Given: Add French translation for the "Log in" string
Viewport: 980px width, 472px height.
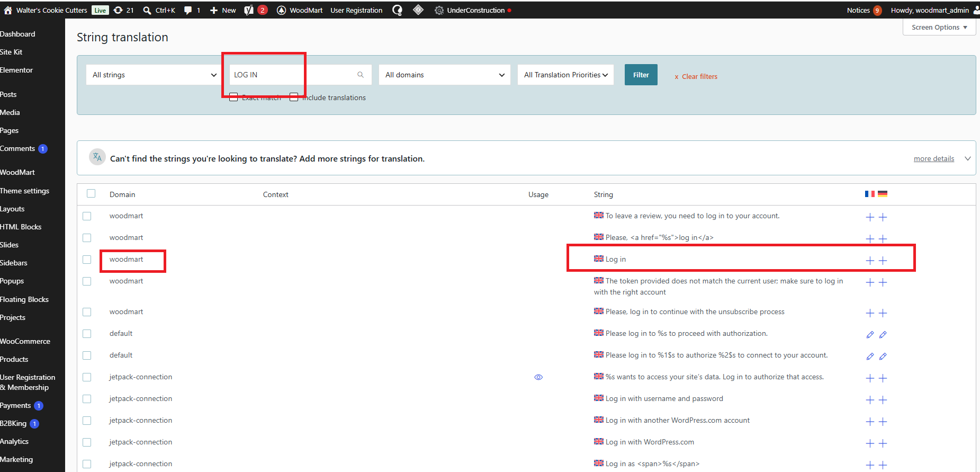Looking at the screenshot, I should click(870, 261).
